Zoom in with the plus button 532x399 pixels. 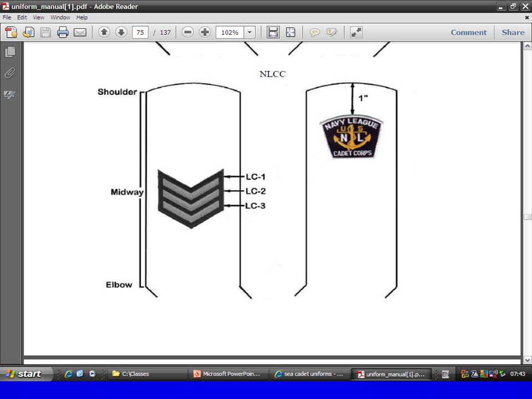pyautogui.click(x=204, y=32)
